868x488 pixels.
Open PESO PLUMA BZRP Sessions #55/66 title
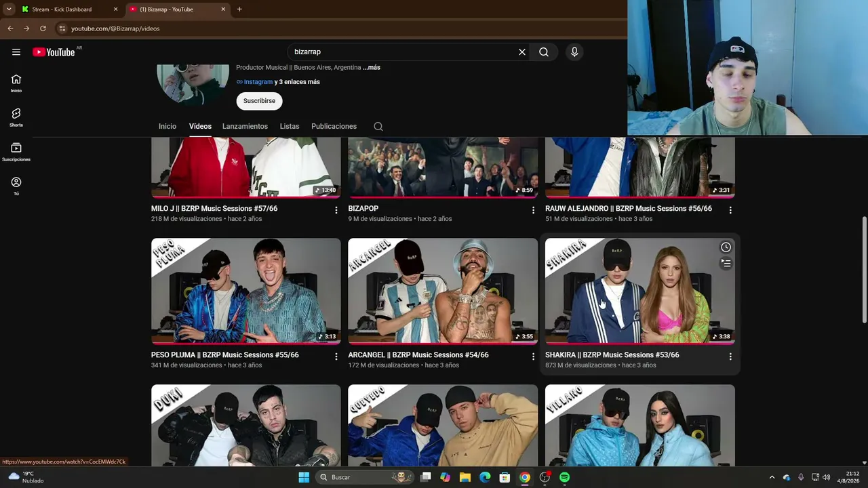point(225,355)
